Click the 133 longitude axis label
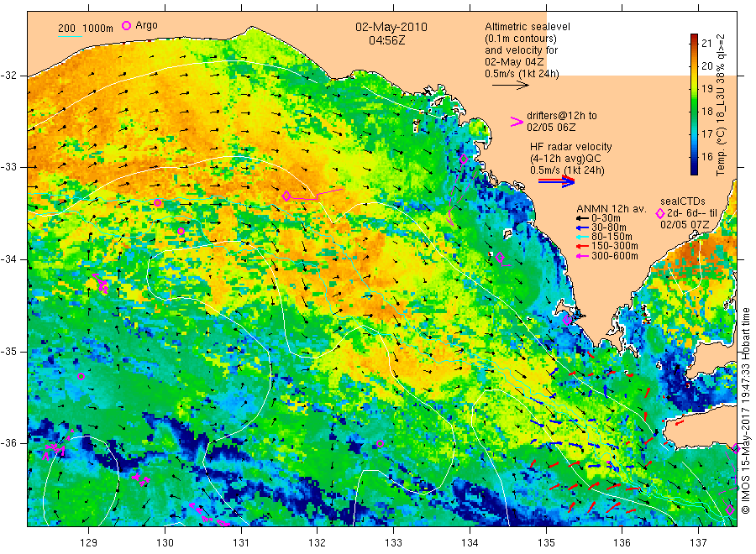Viewport: 756px width, 554px height. 393,543
